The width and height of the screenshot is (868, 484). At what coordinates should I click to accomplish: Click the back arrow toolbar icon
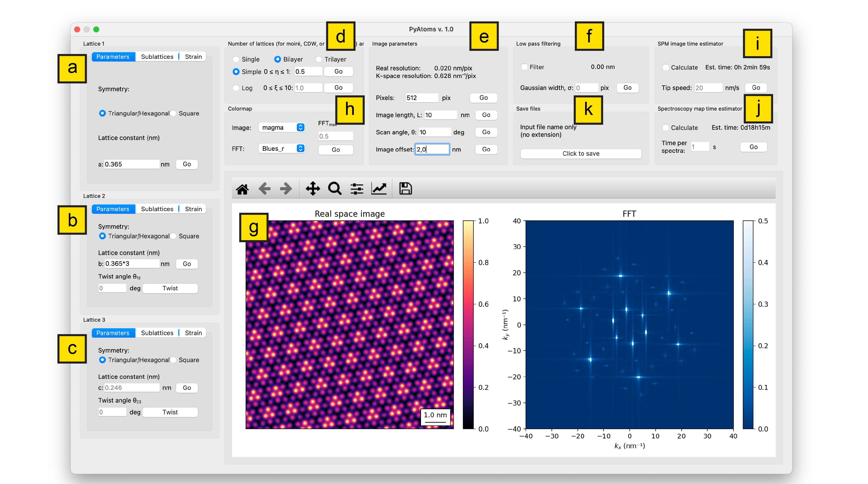pyautogui.click(x=265, y=189)
